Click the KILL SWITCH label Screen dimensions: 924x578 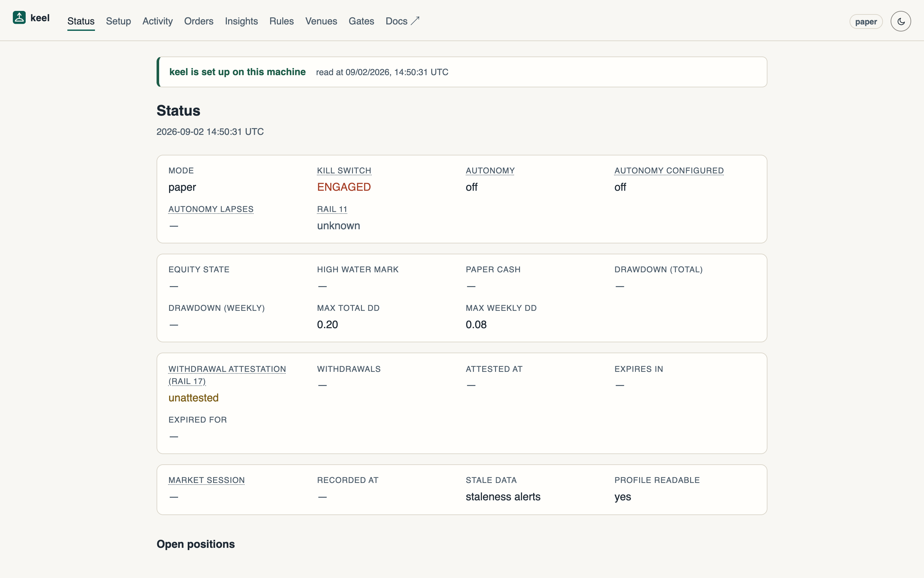click(344, 171)
